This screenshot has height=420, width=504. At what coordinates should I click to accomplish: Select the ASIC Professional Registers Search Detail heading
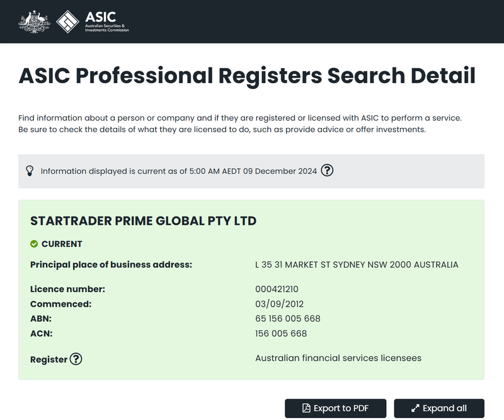coord(247,76)
